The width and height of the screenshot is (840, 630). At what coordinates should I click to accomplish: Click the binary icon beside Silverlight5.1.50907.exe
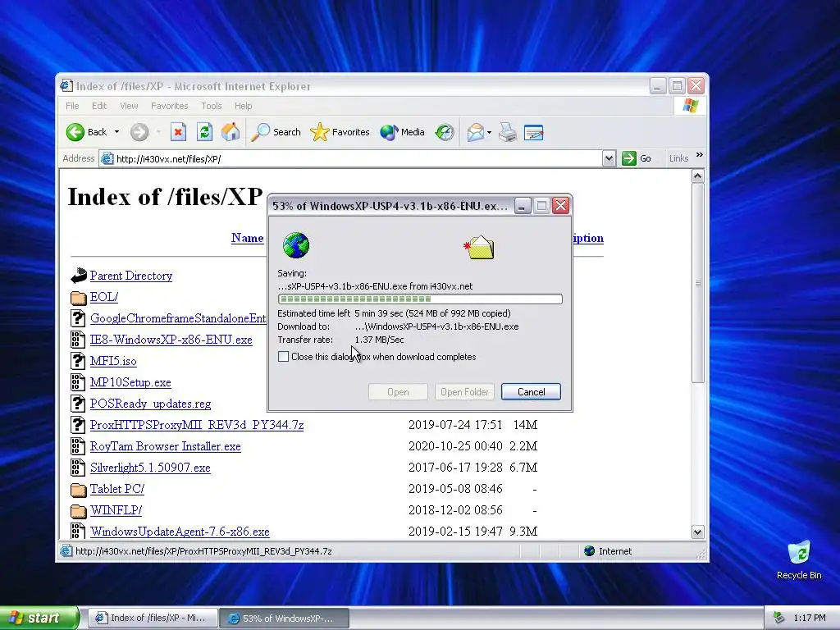(78, 467)
